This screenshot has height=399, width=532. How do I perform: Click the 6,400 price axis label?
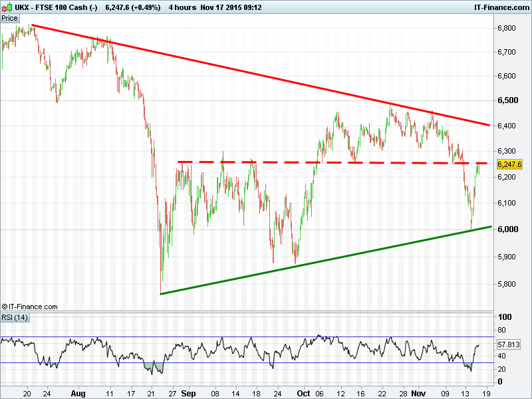tap(507, 126)
